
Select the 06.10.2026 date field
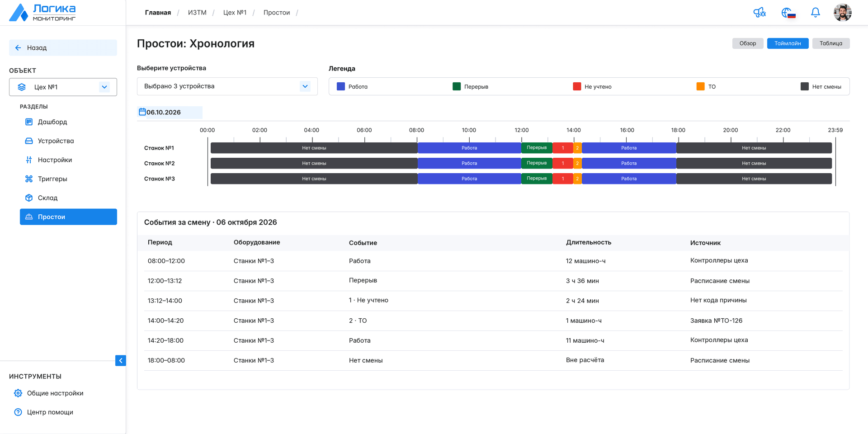click(x=170, y=112)
